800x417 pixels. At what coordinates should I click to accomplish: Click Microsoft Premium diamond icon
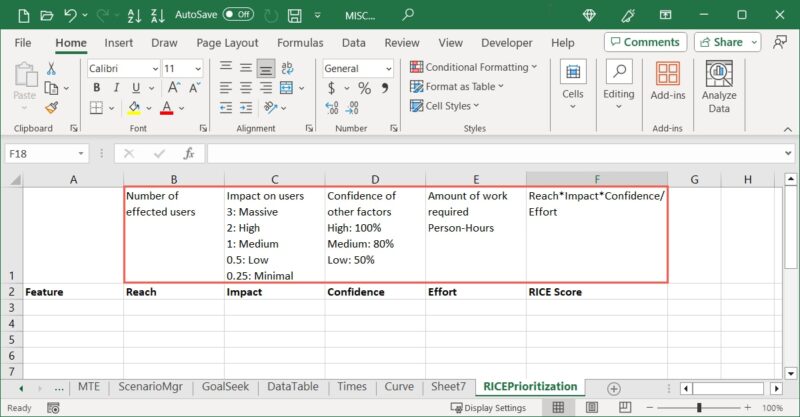click(589, 15)
